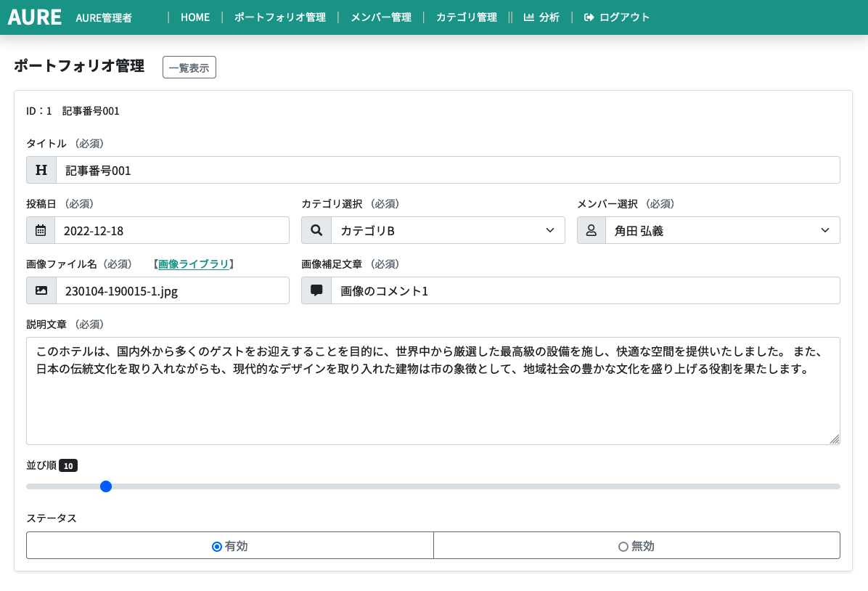
Task: Open the 分析 analytics menu item
Action: 541,17
